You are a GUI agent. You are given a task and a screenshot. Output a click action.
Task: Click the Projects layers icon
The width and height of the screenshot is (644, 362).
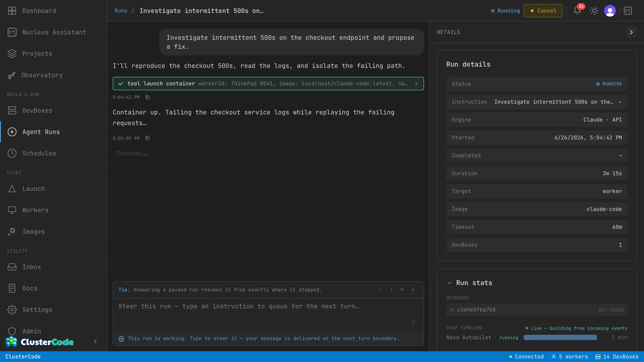[12, 54]
